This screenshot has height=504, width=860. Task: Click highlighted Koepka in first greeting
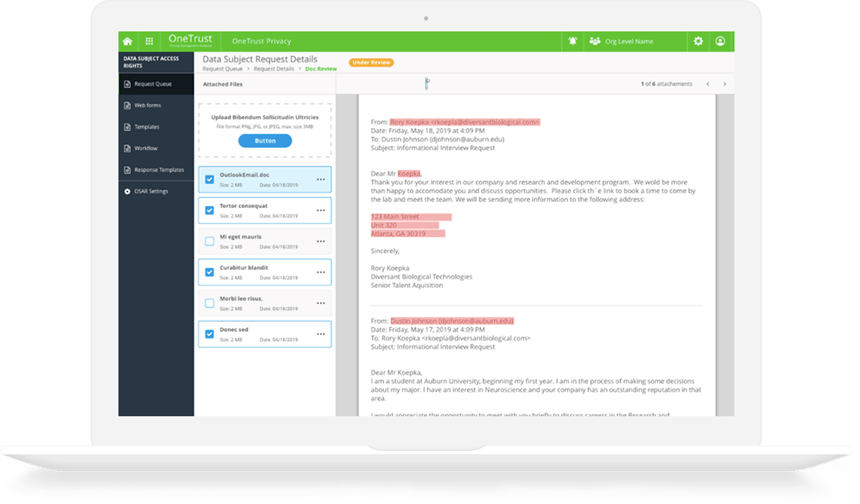(x=408, y=174)
